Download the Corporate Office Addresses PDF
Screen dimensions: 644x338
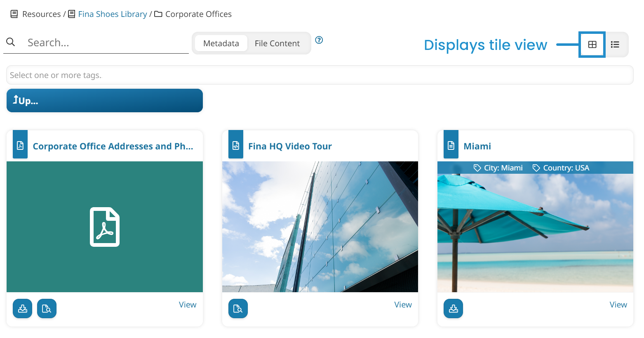point(22,308)
